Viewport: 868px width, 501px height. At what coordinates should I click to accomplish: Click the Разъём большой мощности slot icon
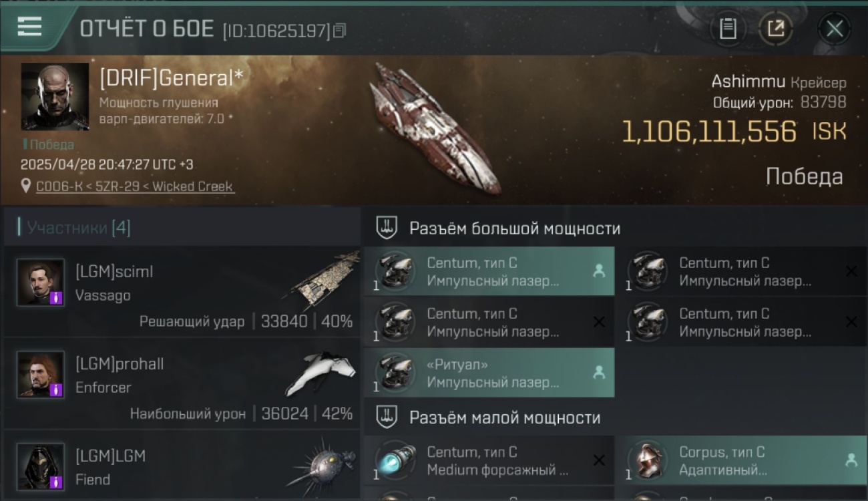387,228
